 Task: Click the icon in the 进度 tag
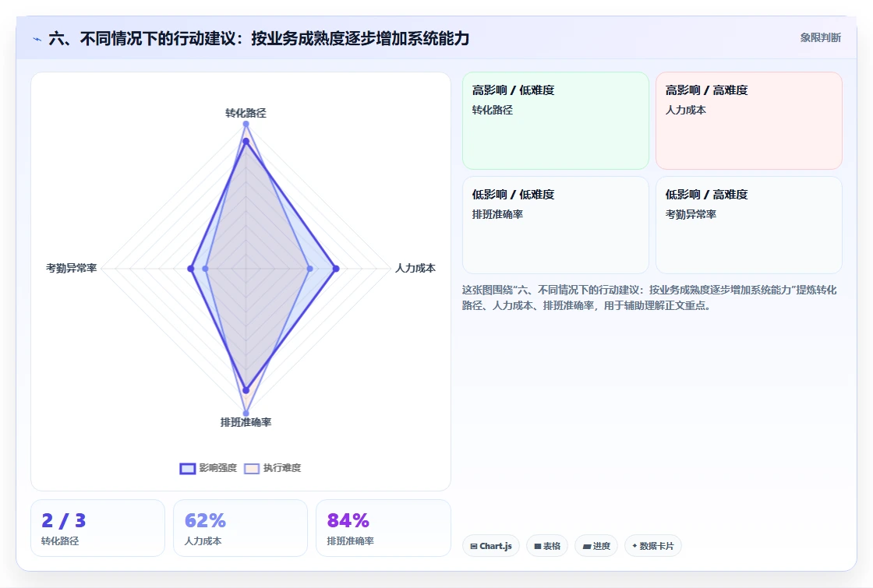[586, 546]
